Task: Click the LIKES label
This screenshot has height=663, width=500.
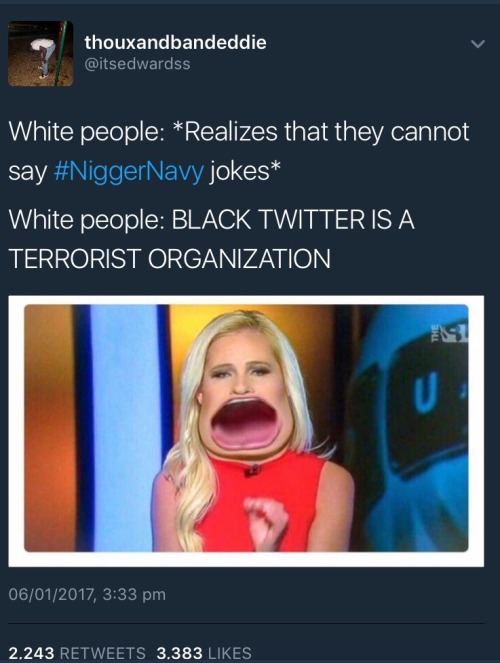Action: point(230,653)
